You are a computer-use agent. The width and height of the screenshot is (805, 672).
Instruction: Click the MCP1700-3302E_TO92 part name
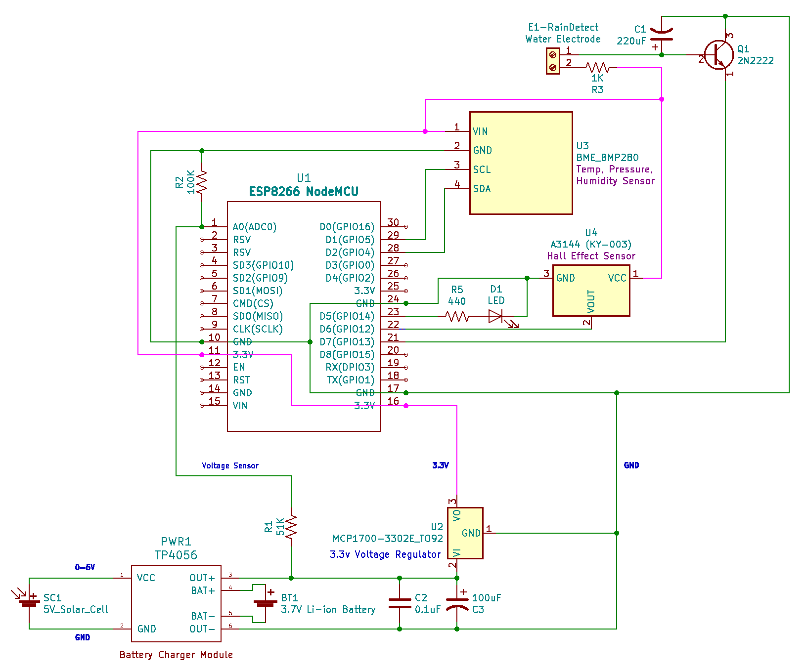[388, 539]
